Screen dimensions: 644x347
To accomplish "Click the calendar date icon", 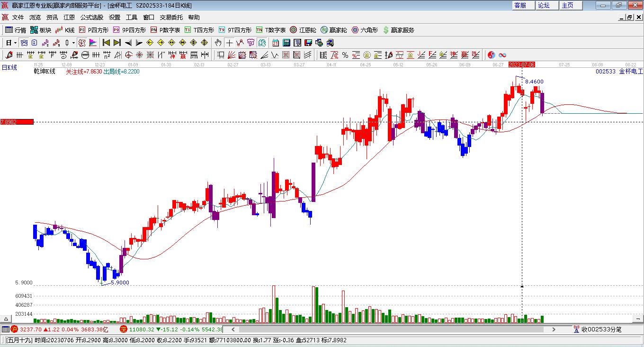I will [x=275, y=43].
